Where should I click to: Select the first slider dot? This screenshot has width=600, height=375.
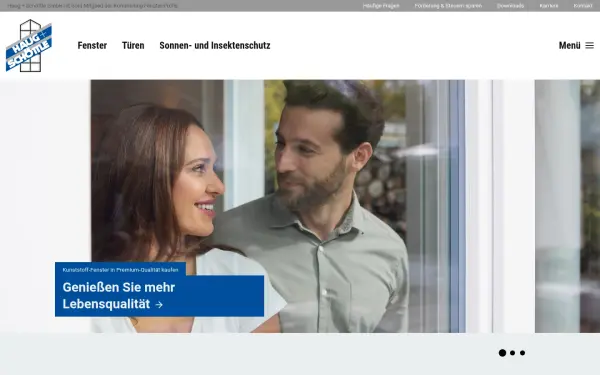pos(502,353)
